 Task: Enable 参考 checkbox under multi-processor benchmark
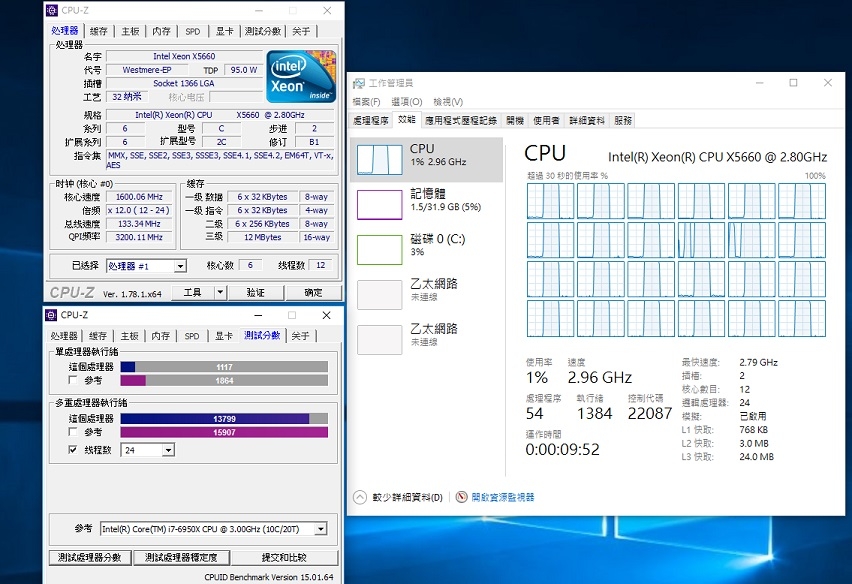point(72,432)
